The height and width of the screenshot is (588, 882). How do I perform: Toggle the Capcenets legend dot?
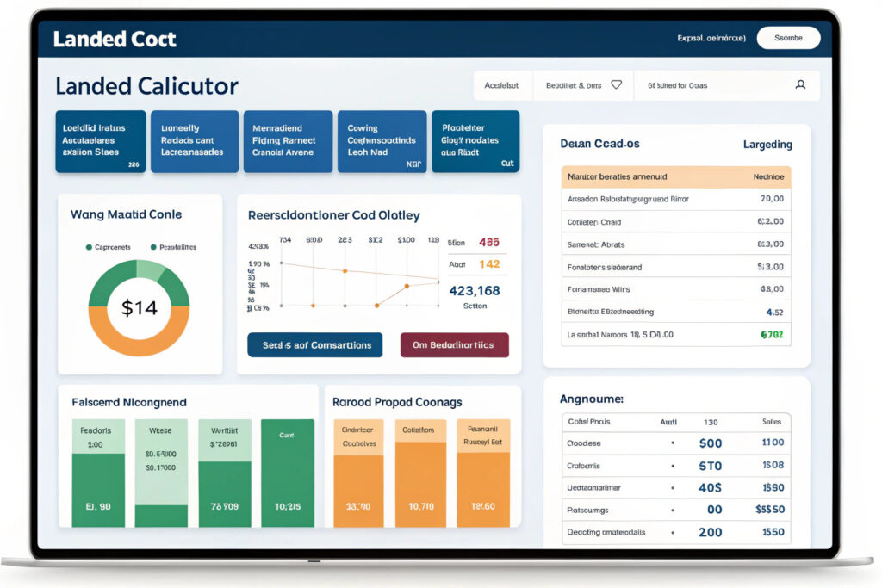[x=89, y=247]
